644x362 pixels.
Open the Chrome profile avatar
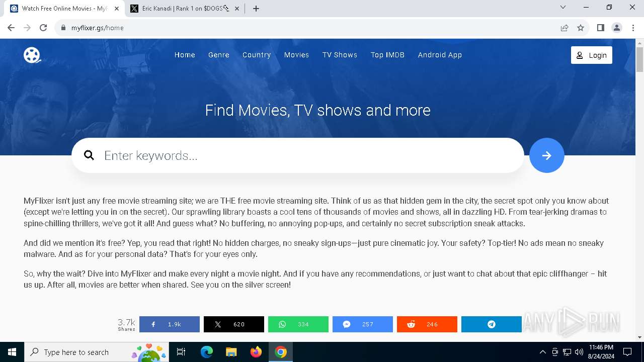click(617, 28)
